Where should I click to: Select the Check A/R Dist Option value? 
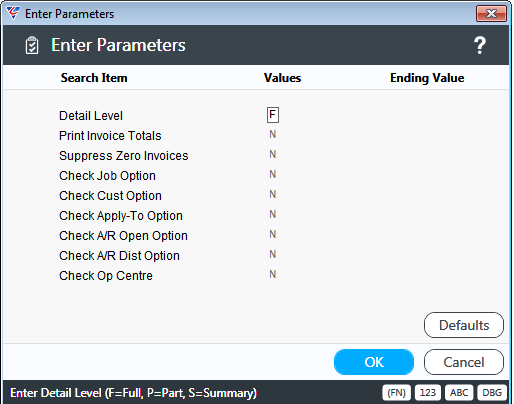click(273, 255)
